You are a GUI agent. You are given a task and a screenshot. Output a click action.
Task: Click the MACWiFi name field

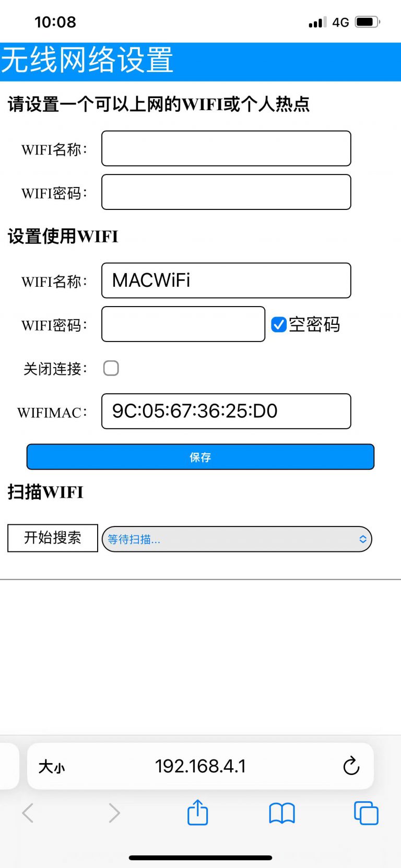click(226, 280)
